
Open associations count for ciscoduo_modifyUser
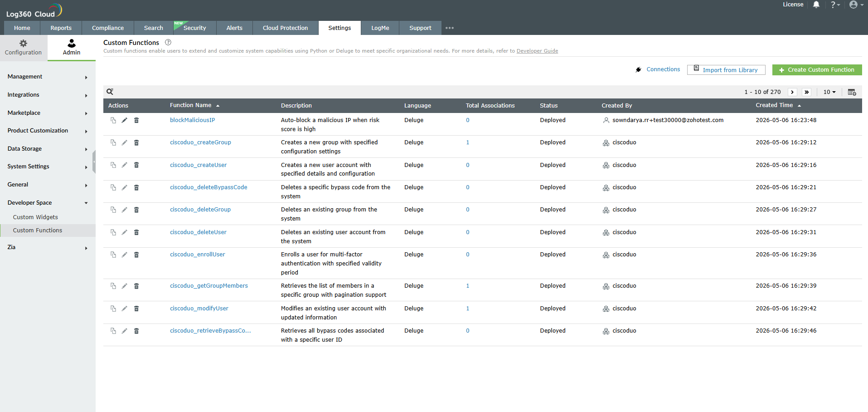point(467,309)
